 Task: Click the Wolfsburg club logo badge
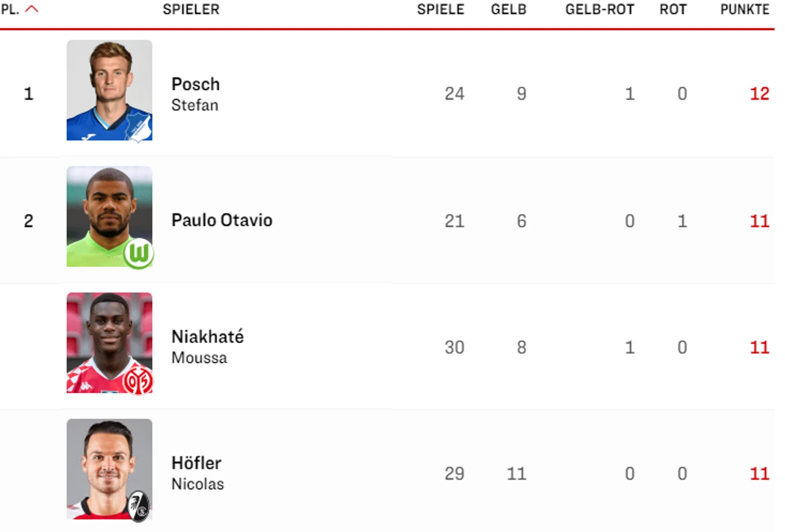(x=139, y=253)
